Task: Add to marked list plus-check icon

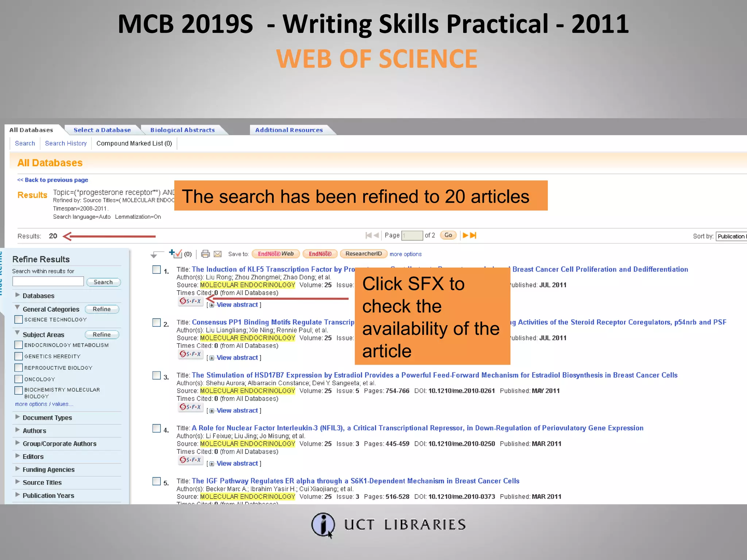Action: click(x=175, y=253)
